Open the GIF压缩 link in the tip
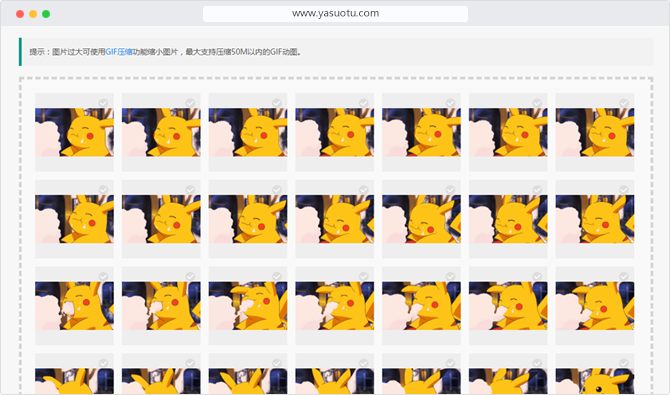Image resolution: width=670 pixels, height=395 pixels. [x=119, y=52]
